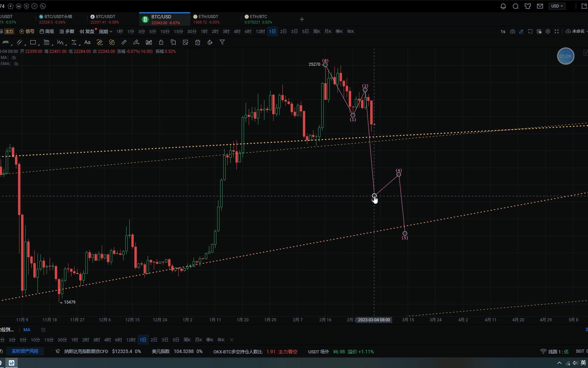Viewport: 588px width, 368px height.
Task: Open the USD currency dropdown
Action: [x=557, y=6]
